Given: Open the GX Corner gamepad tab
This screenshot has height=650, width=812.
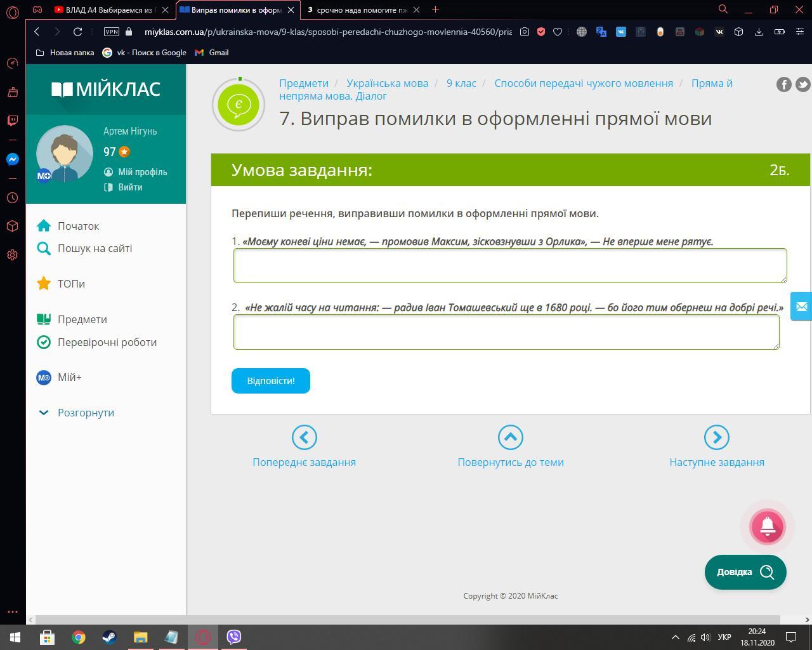Looking at the screenshot, I should [x=37, y=10].
